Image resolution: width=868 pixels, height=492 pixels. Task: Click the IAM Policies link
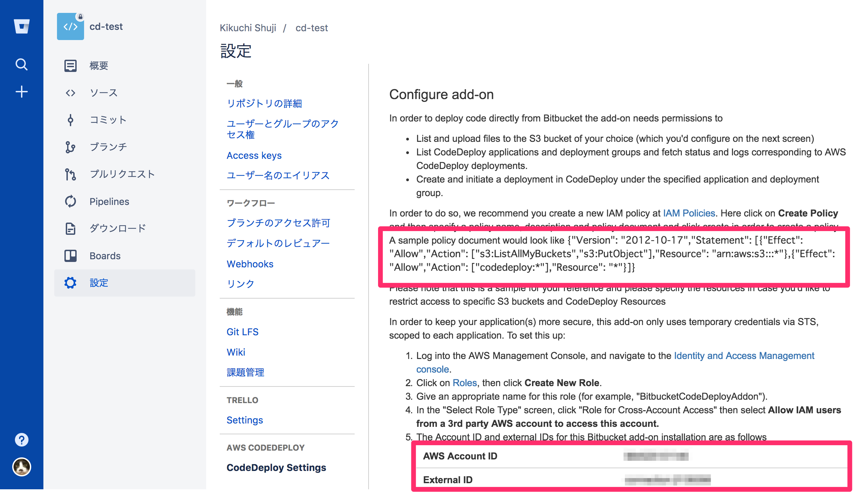pyautogui.click(x=689, y=213)
